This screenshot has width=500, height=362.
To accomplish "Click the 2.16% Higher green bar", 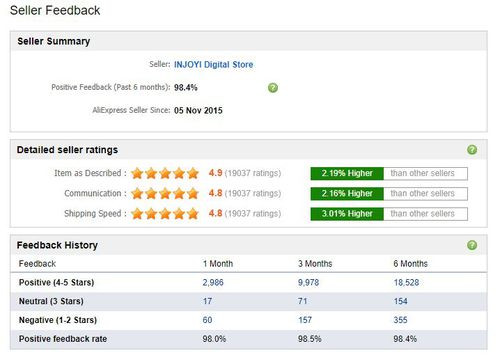I will [347, 193].
